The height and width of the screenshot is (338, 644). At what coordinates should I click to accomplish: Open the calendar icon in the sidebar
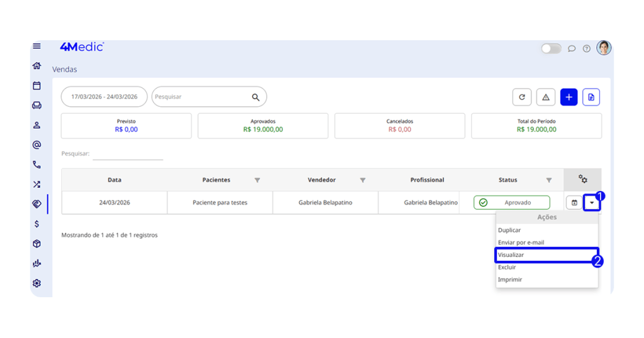pos(36,85)
